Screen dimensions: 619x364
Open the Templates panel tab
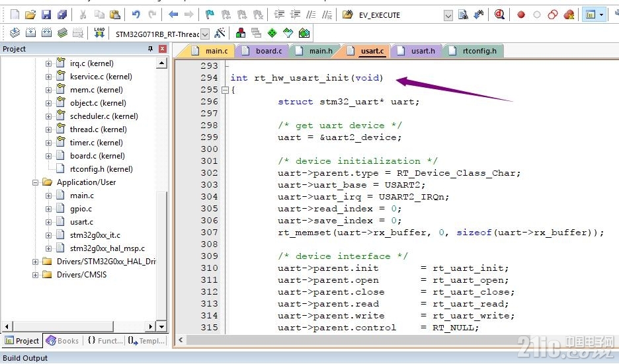[146, 341]
